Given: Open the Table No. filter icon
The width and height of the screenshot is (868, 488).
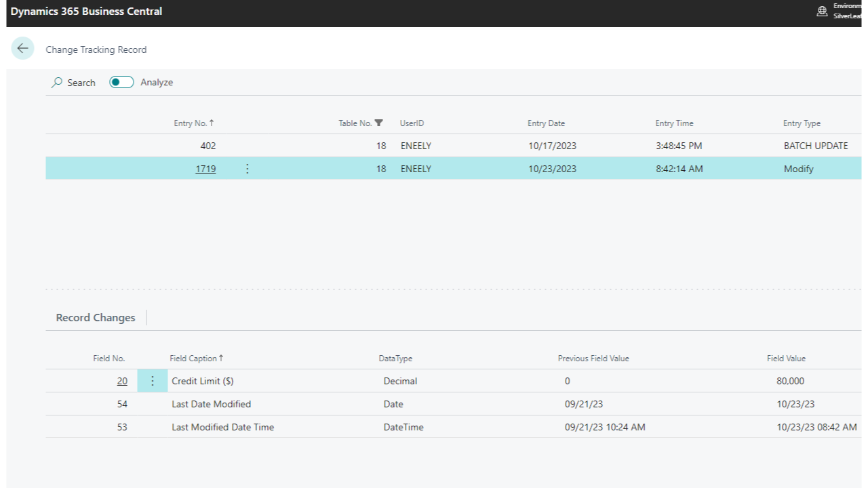Looking at the screenshot, I should click(379, 123).
